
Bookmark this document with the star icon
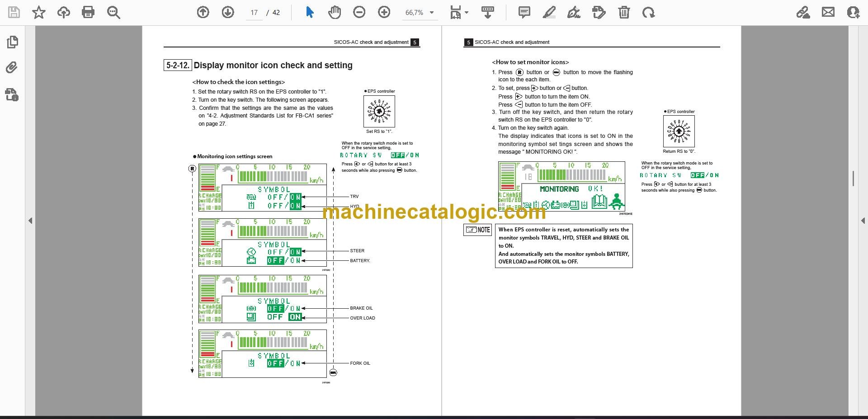39,12
